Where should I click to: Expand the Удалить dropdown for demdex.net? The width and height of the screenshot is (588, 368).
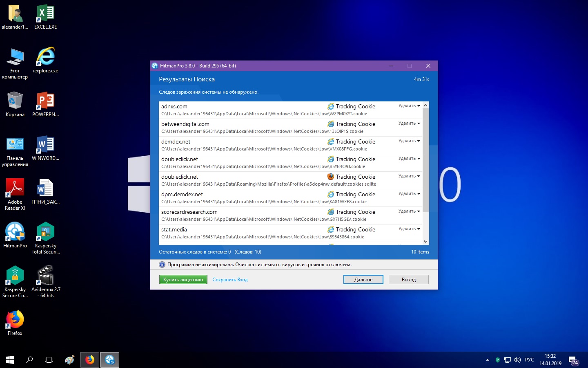point(409,141)
